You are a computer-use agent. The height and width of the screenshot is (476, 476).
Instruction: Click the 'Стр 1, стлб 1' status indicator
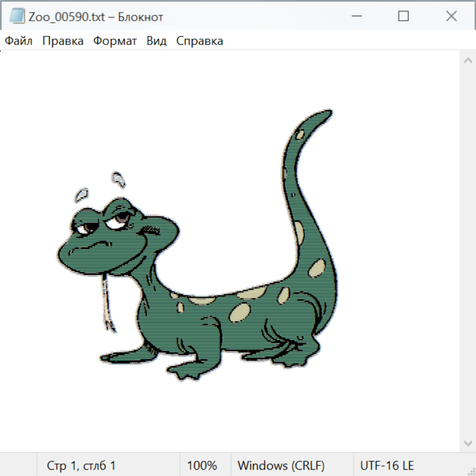(81, 466)
